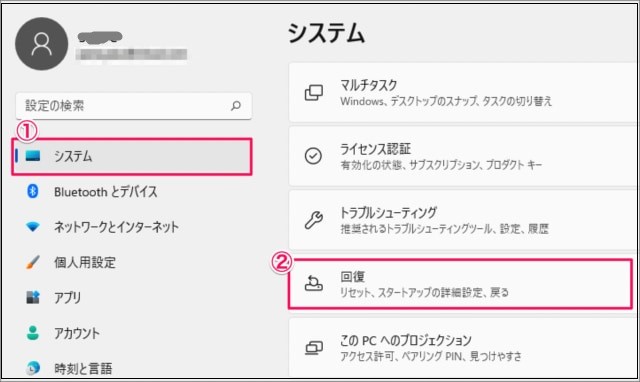Click the personalization paintbrush icon

click(33, 262)
